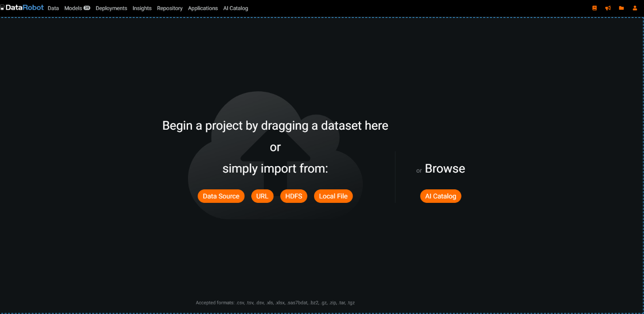
Task: Open the Models menu
Action: [73, 8]
